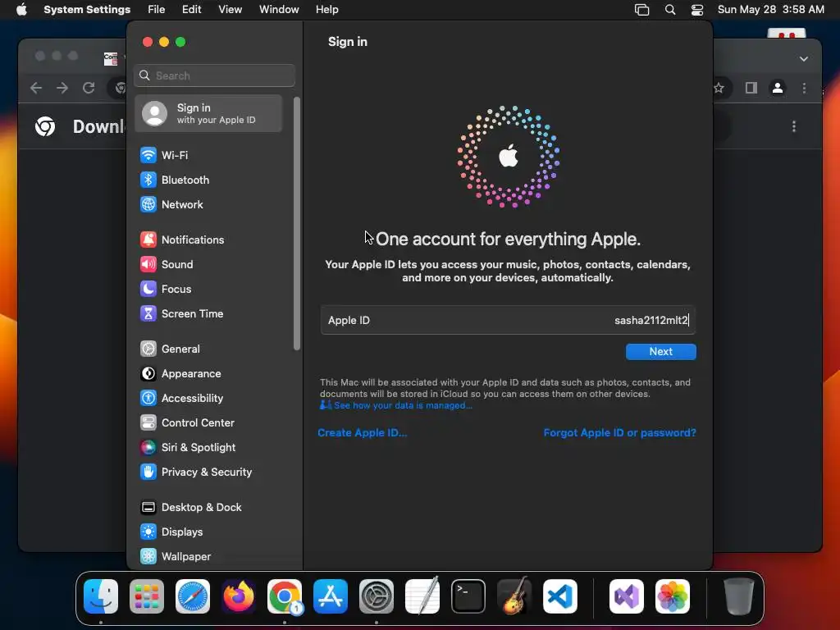Launch Safari from the Dock

pyautogui.click(x=193, y=596)
